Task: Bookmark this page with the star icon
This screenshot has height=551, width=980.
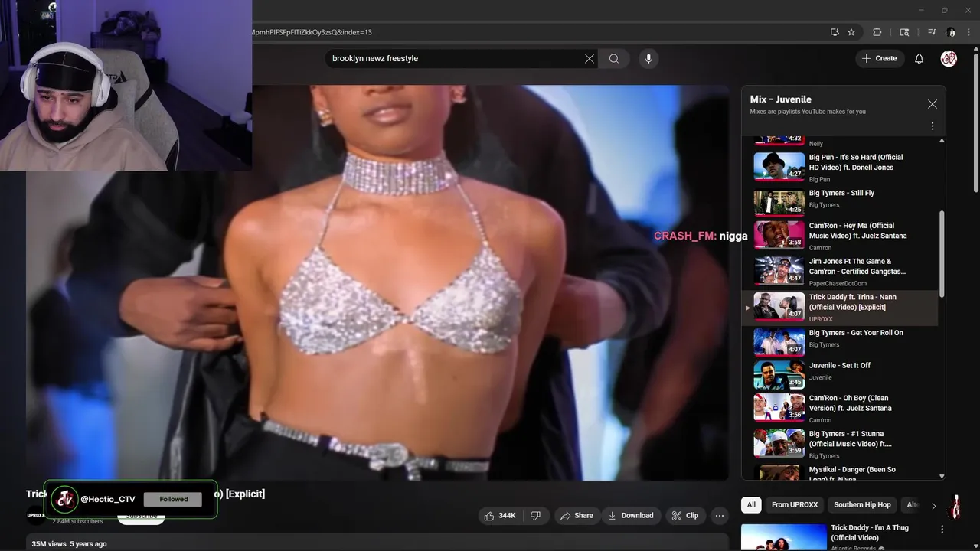Action: click(851, 32)
